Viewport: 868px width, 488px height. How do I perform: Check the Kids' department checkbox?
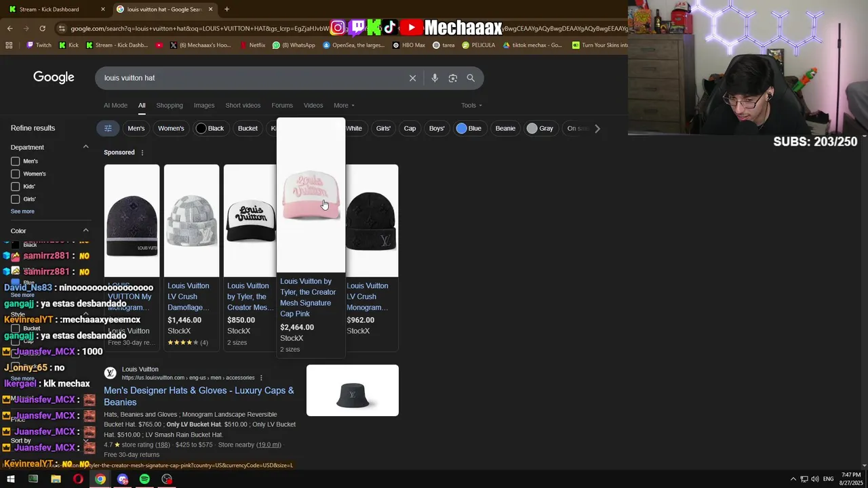15,186
